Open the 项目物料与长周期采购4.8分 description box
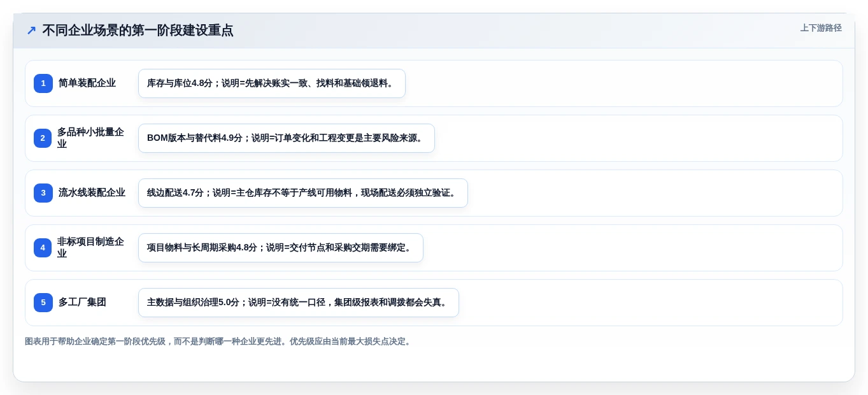 tap(281, 248)
